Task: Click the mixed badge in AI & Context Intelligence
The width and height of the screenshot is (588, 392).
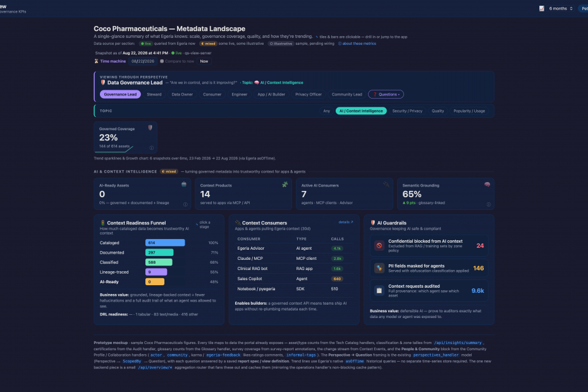Action: coord(169,171)
